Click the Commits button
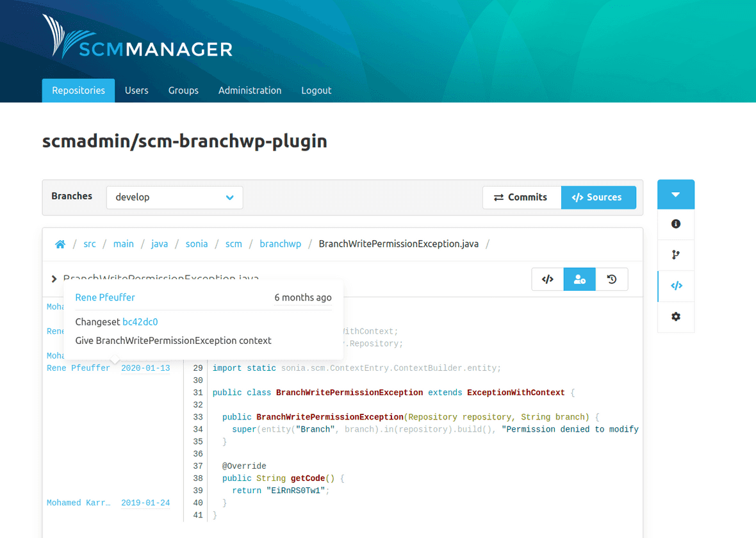Viewport: 756px width, 538px height. click(522, 197)
